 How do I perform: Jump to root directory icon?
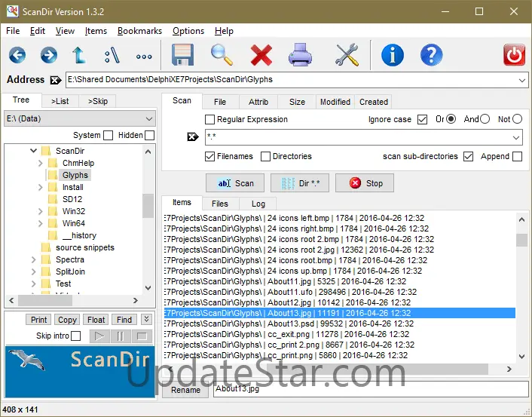(x=112, y=55)
